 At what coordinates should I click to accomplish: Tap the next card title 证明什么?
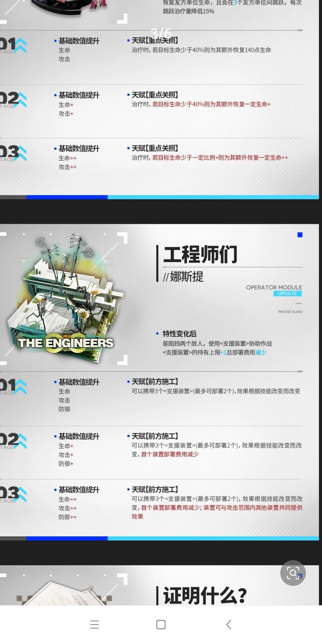tap(205, 596)
